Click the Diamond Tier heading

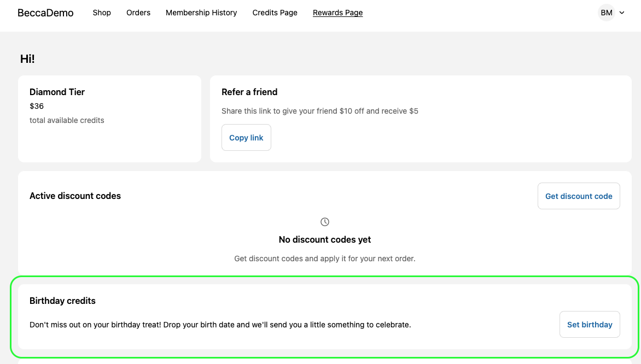pyautogui.click(x=57, y=92)
